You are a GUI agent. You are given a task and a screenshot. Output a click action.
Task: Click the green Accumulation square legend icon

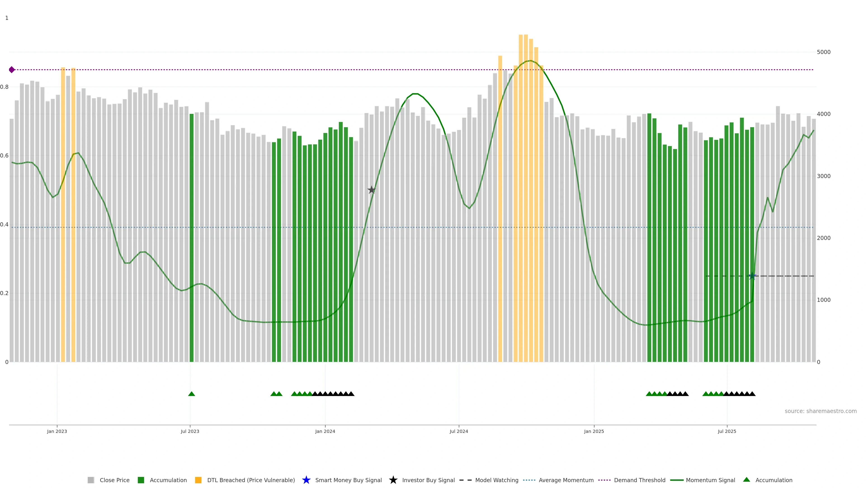pyautogui.click(x=141, y=480)
